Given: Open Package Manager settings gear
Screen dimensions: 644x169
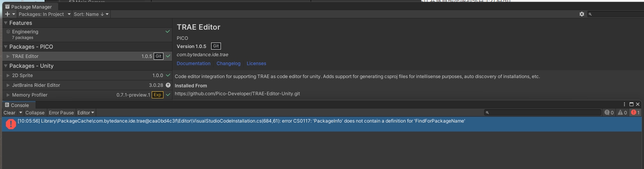Looking at the screenshot, I should [582, 14].
